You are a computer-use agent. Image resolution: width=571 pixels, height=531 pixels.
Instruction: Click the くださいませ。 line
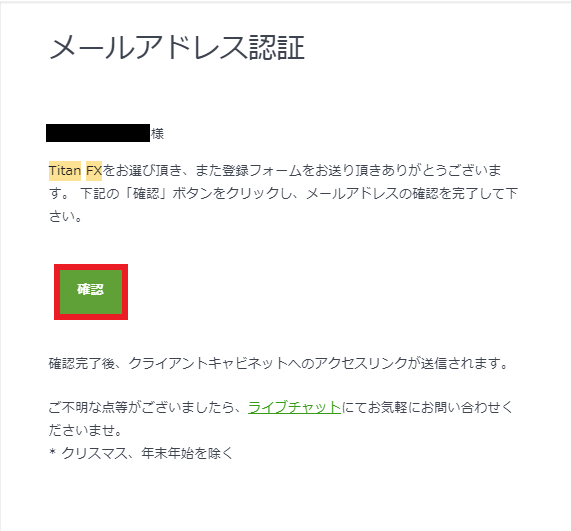point(86,430)
